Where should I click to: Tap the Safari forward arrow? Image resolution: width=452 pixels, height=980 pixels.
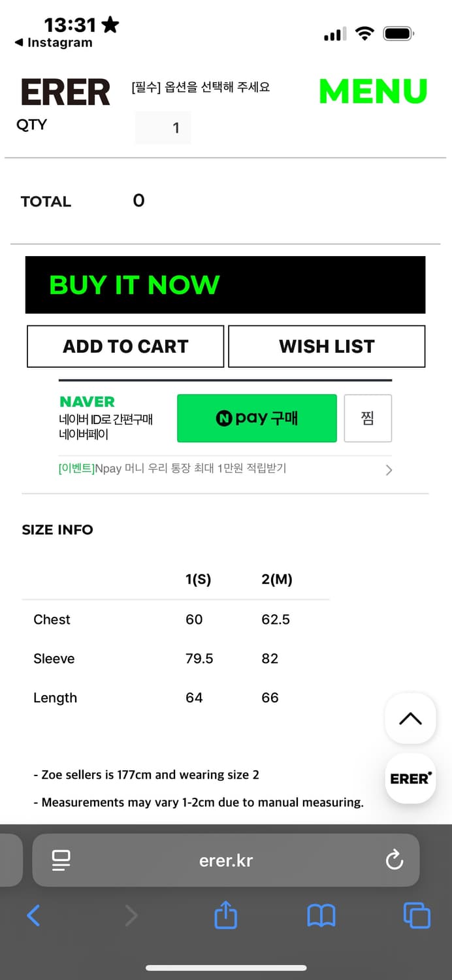coord(131,915)
